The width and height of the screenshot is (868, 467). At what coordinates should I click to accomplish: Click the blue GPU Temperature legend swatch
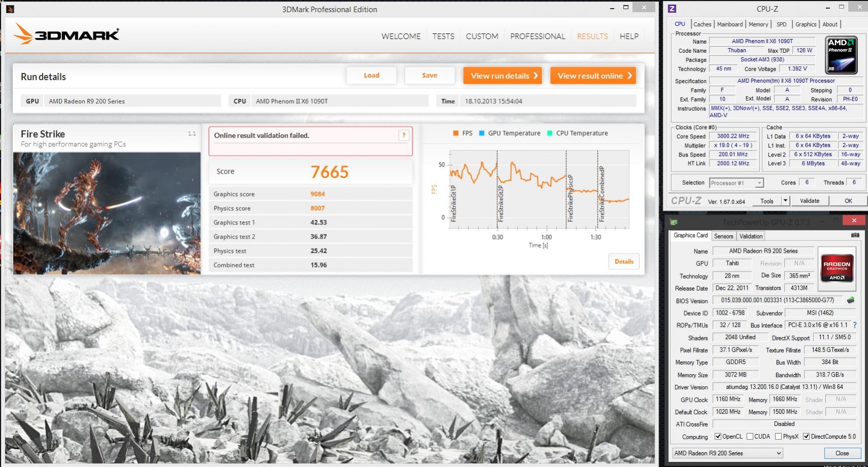pos(481,133)
